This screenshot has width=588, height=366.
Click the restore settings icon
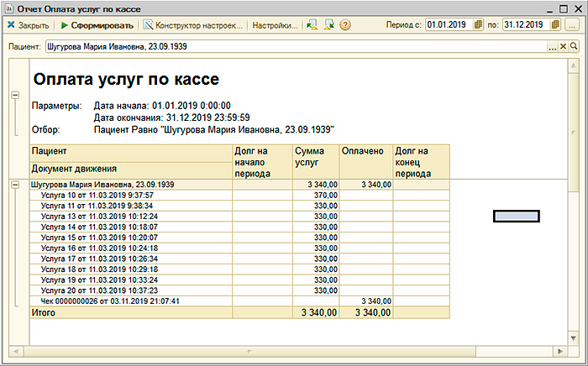pyautogui.click(x=312, y=25)
